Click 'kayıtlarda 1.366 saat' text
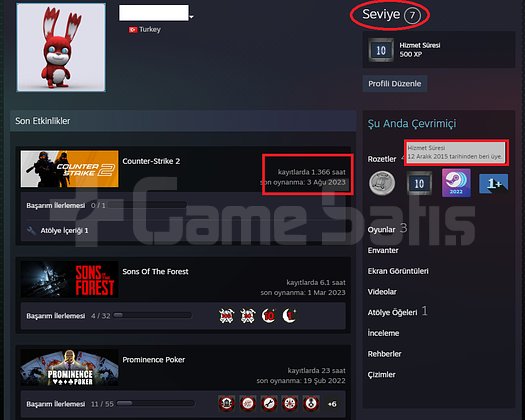Viewport: 525px width, 420px height. (312, 172)
